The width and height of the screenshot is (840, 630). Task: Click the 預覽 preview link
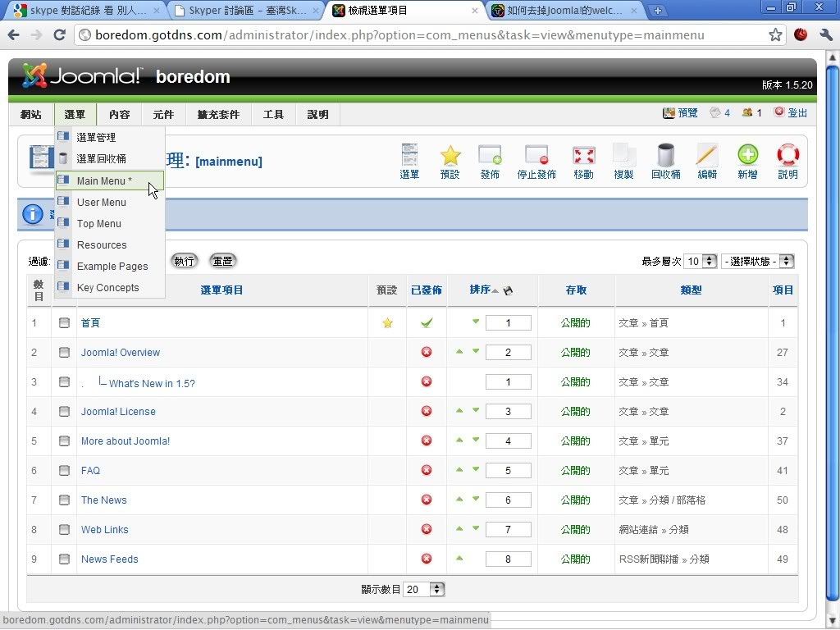tap(680, 112)
